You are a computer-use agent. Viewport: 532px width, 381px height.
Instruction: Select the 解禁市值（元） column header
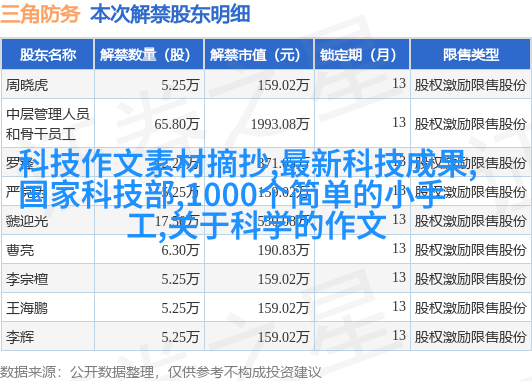click(x=259, y=55)
